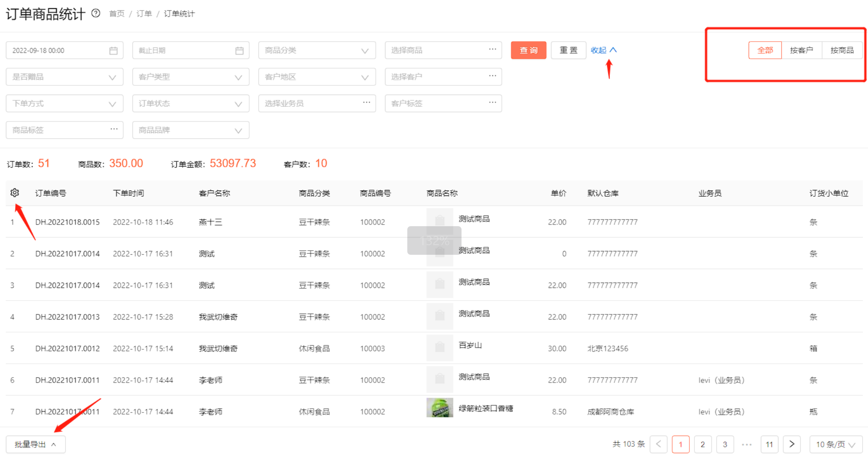
Task: Click 业务员 column header
Action: pos(710,193)
